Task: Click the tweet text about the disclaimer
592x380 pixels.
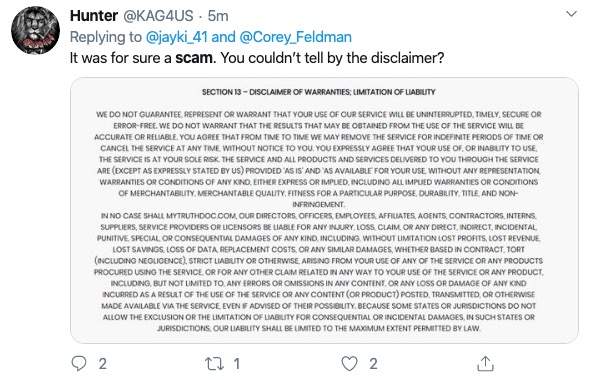Action: [x=257, y=58]
